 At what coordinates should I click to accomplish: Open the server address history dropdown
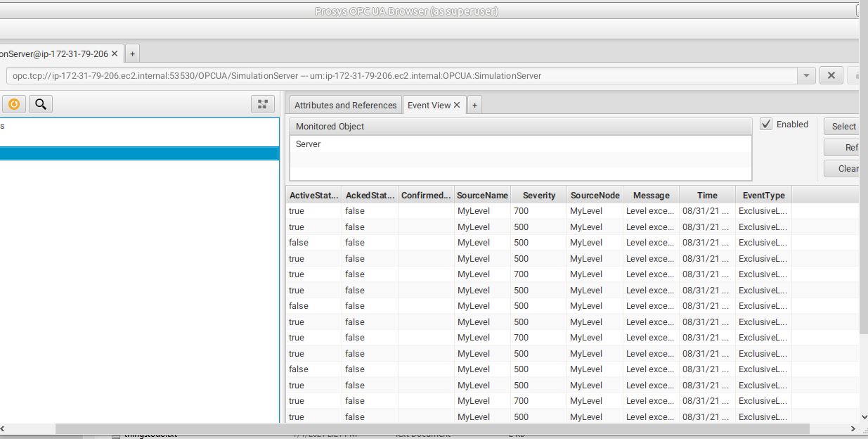pyautogui.click(x=805, y=76)
